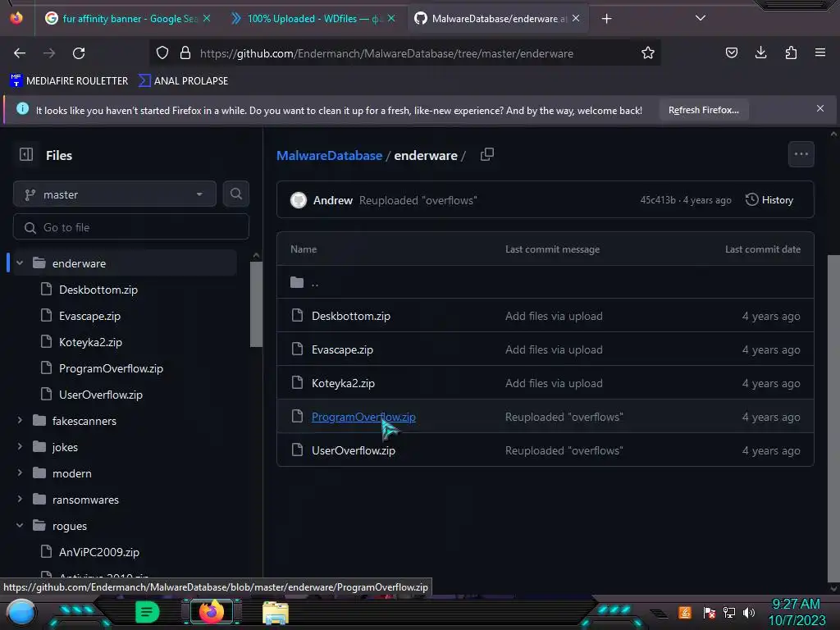
Task: Copy path with the clipboard icon
Action: (487, 155)
